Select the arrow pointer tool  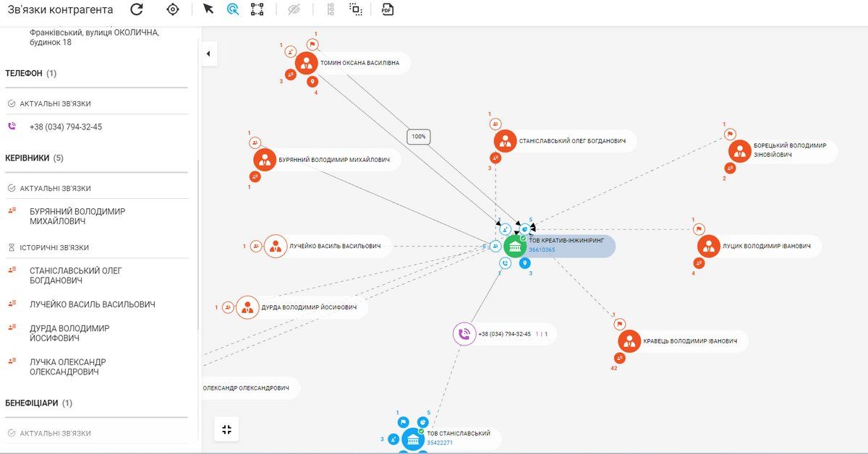208,9
